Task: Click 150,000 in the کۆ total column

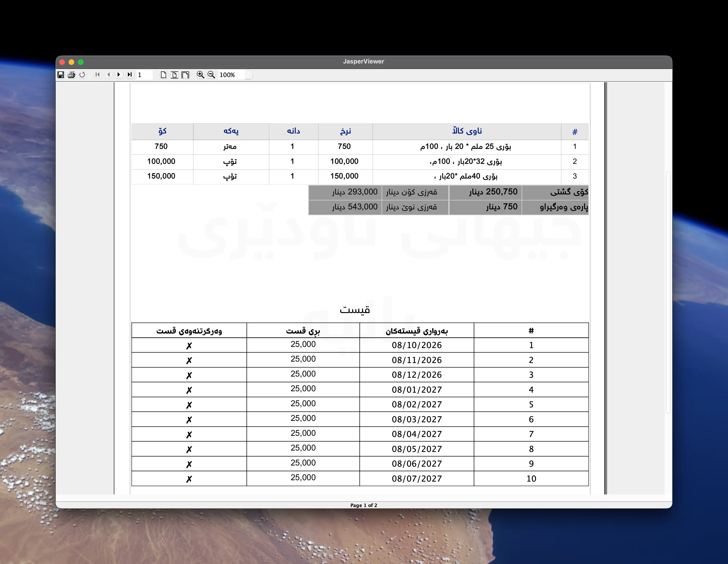Action: pos(161,176)
